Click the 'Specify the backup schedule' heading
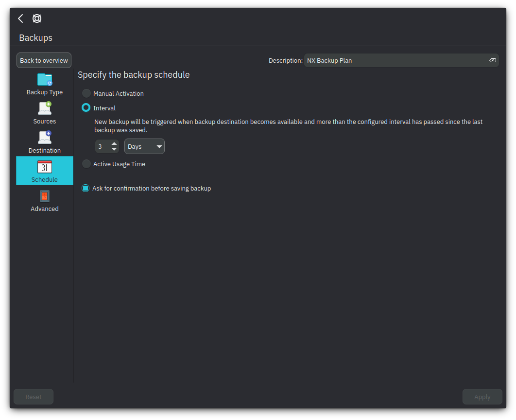 coord(134,75)
